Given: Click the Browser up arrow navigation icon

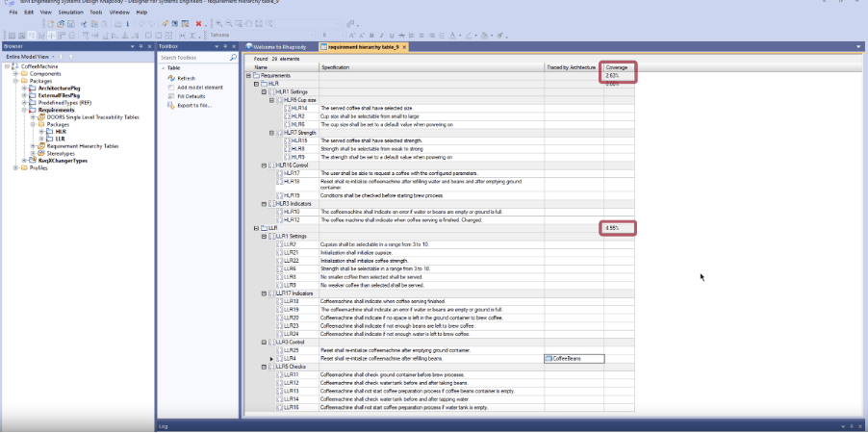Looking at the screenshot, I should click(x=71, y=57).
